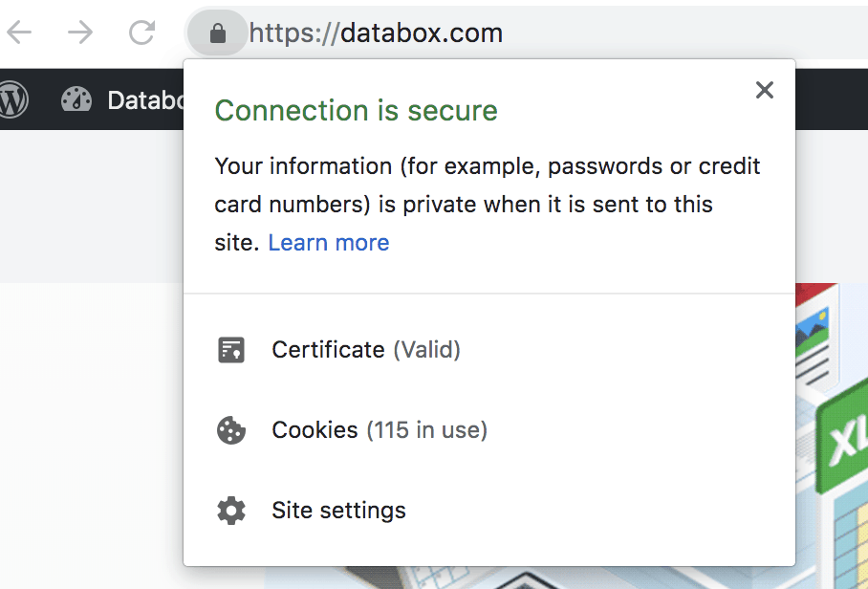Close the connection info popup

click(x=764, y=90)
